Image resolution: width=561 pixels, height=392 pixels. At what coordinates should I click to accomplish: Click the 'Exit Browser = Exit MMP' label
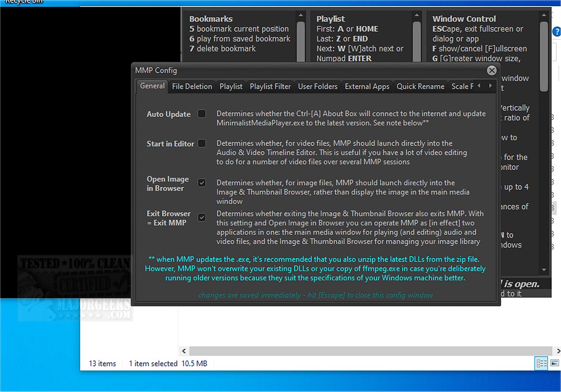169,218
